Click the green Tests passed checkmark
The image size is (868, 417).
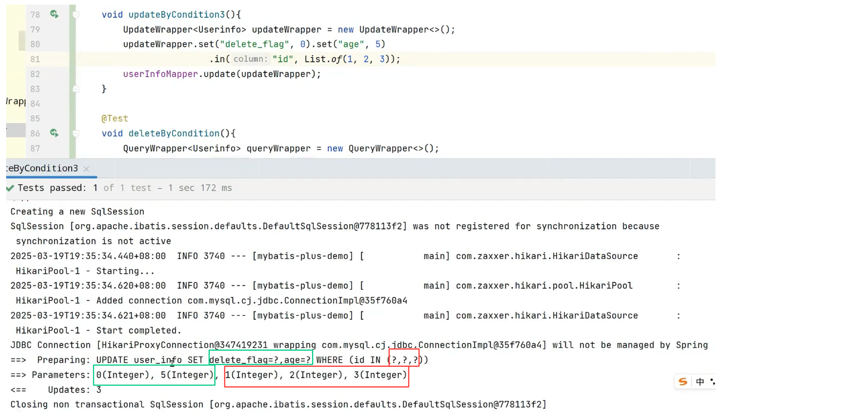10,188
